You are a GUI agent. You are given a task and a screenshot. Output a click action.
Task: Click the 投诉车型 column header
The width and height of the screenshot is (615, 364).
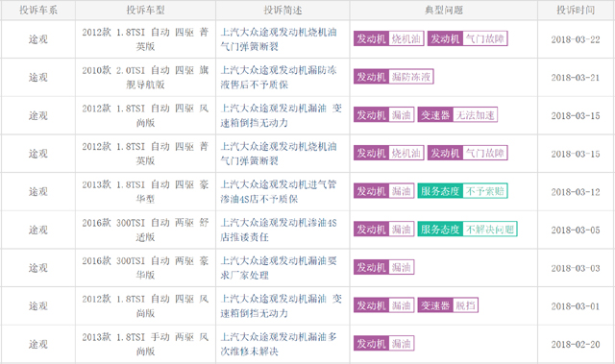(145, 11)
